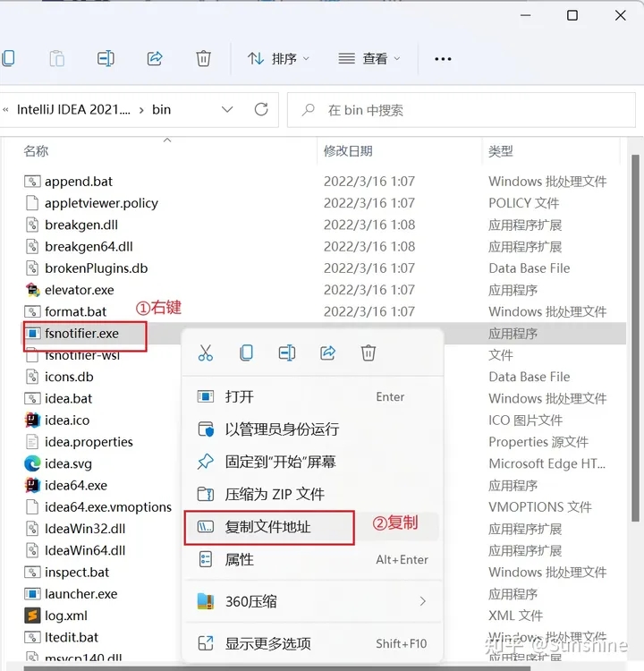Click the launcher.exe file icon
This screenshot has width=644, height=671.
click(32, 594)
